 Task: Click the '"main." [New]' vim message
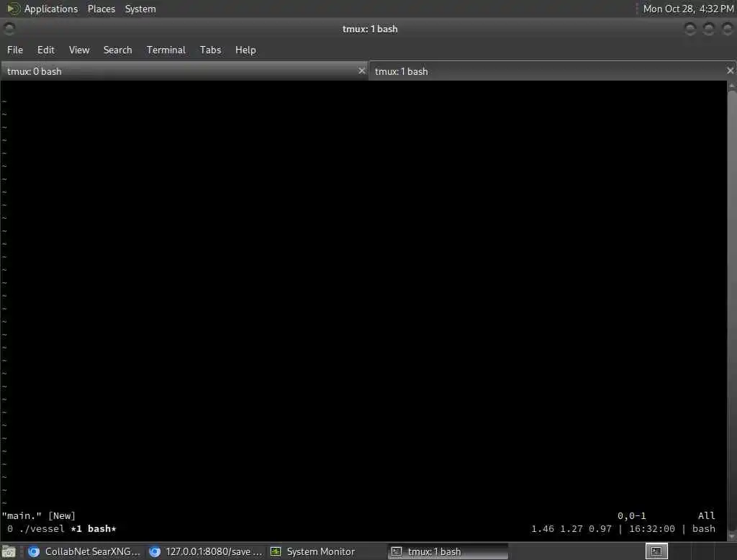(x=39, y=516)
